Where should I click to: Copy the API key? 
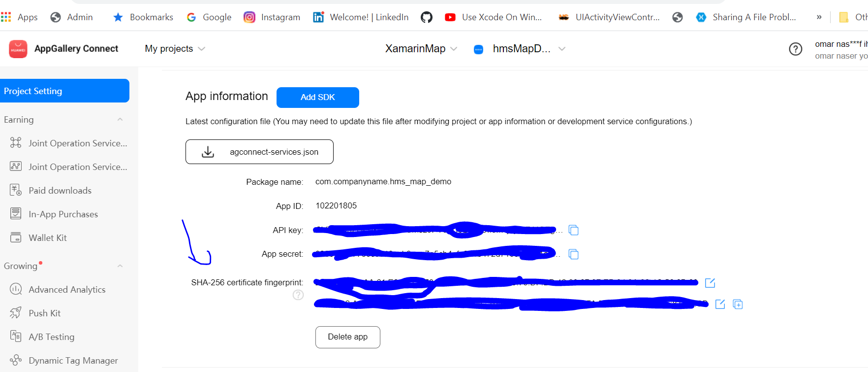(573, 230)
